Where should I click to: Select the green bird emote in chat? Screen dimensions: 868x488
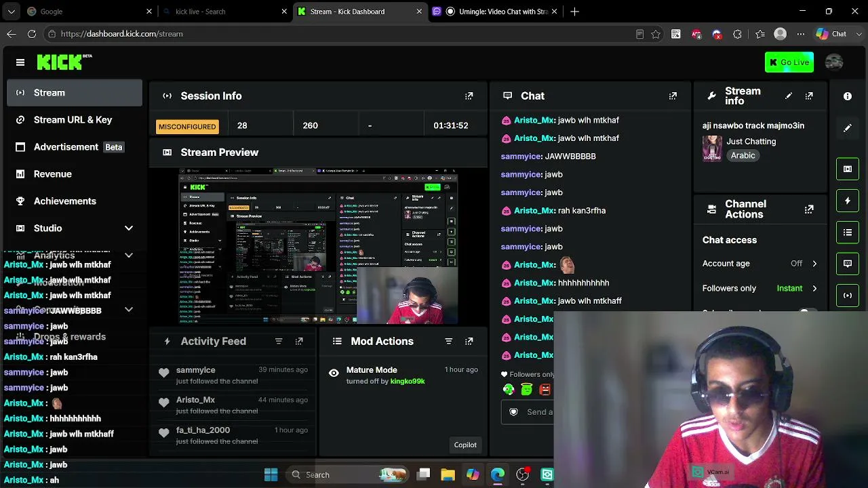click(x=509, y=390)
